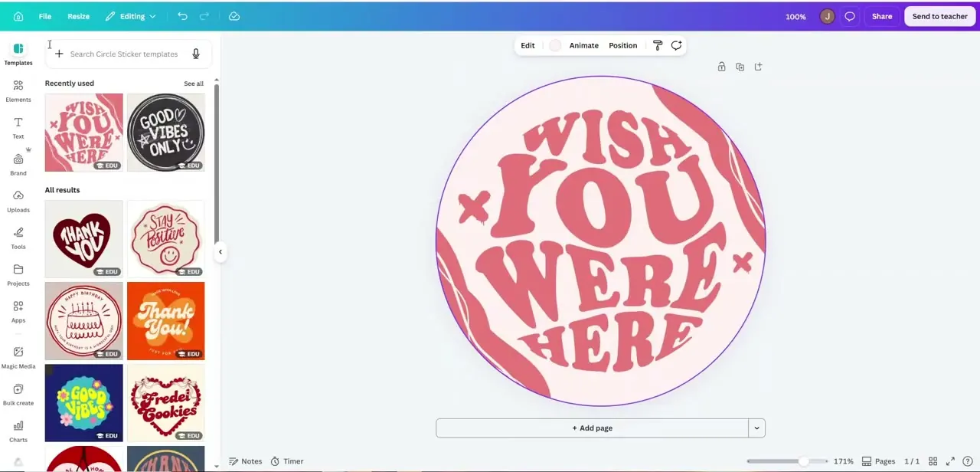Open the Elements panel
The height and width of the screenshot is (472, 980).
click(18, 90)
